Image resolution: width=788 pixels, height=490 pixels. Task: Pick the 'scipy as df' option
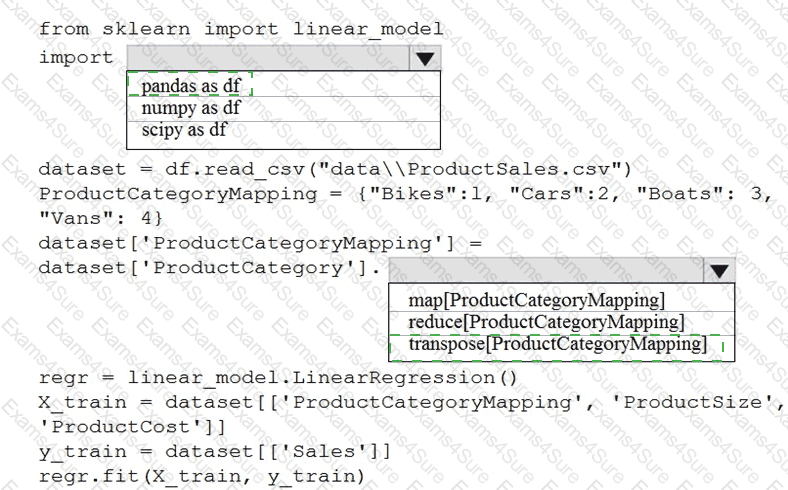(x=185, y=130)
